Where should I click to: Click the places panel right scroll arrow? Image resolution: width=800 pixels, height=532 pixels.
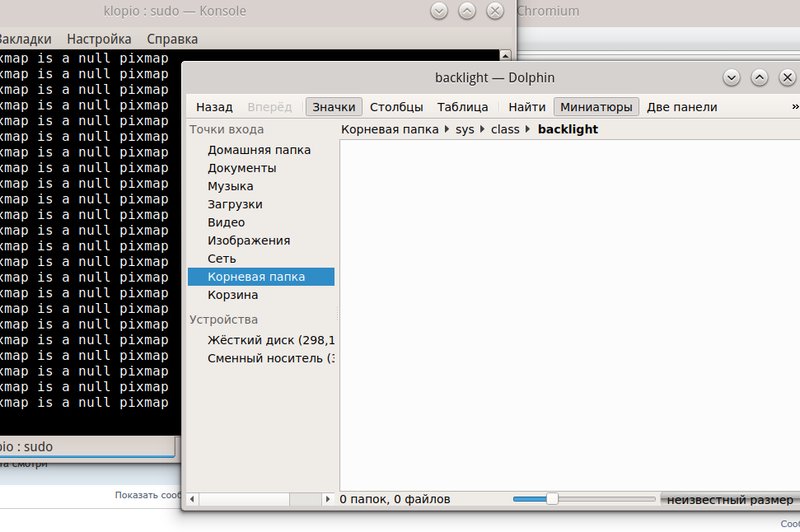328,499
